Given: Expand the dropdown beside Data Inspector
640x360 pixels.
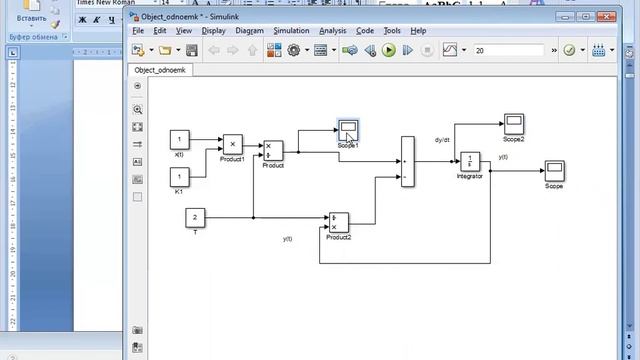Looking at the screenshot, I should pos(464,50).
